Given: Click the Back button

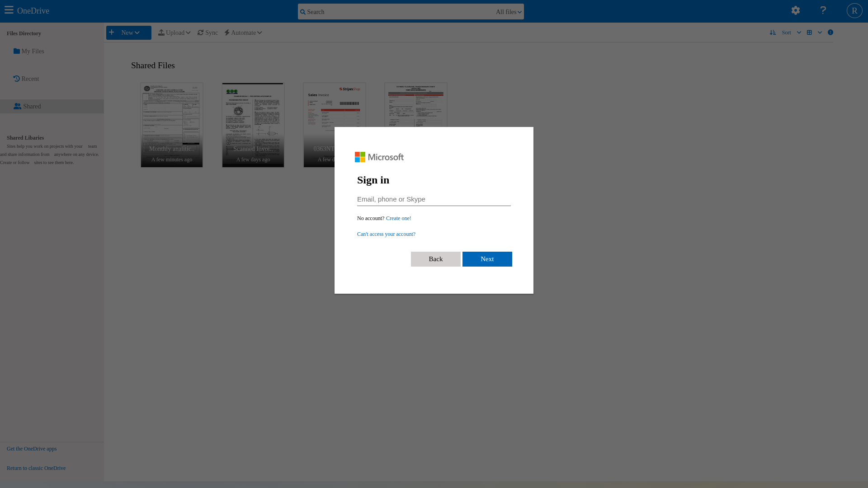Looking at the screenshot, I should pyautogui.click(x=436, y=259).
